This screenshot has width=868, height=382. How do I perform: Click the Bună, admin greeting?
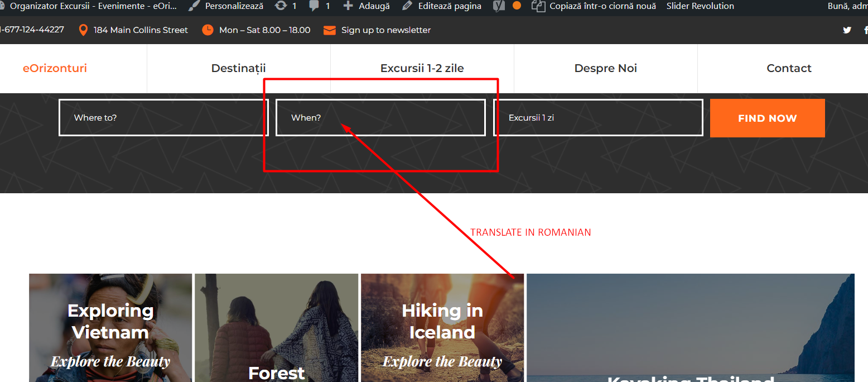(847, 6)
